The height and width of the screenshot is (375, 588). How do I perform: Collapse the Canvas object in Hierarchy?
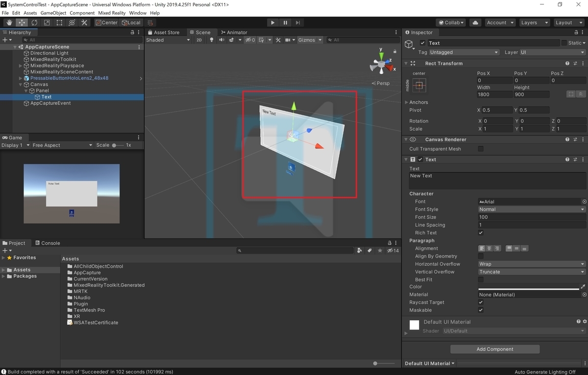coord(21,85)
